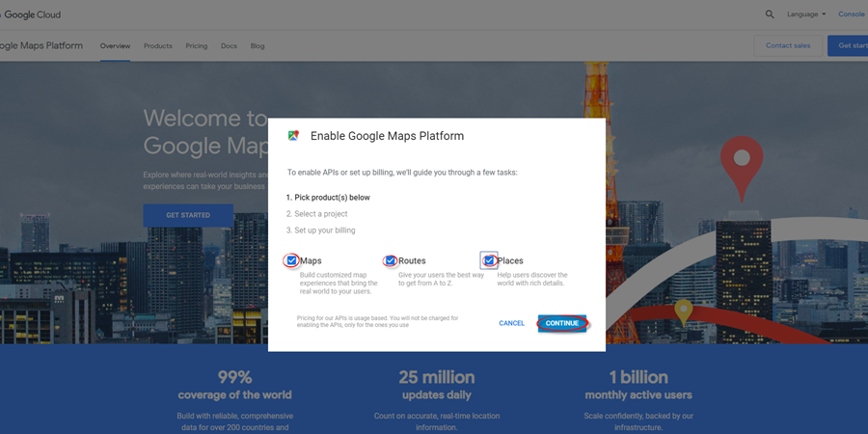
Task: Click the Google Maps logo icon in dialog
Action: 293,136
